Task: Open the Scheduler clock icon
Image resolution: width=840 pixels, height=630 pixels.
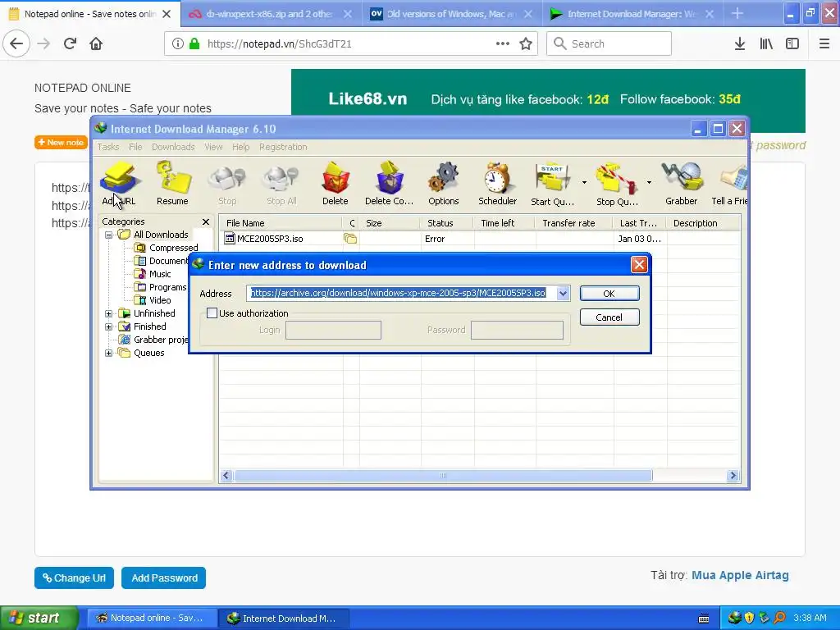Action: 498,184
